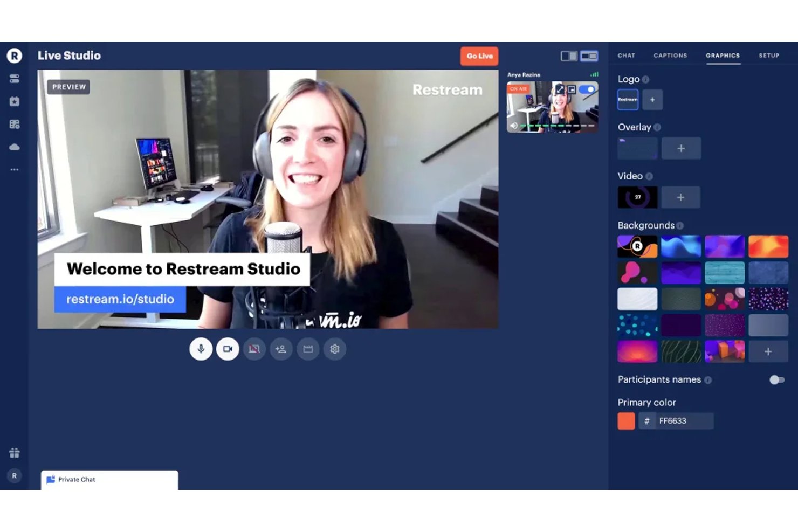Open the channels toggle icon in sidebar
The height and width of the screenshot is (532, 798).
click(15, 79)
